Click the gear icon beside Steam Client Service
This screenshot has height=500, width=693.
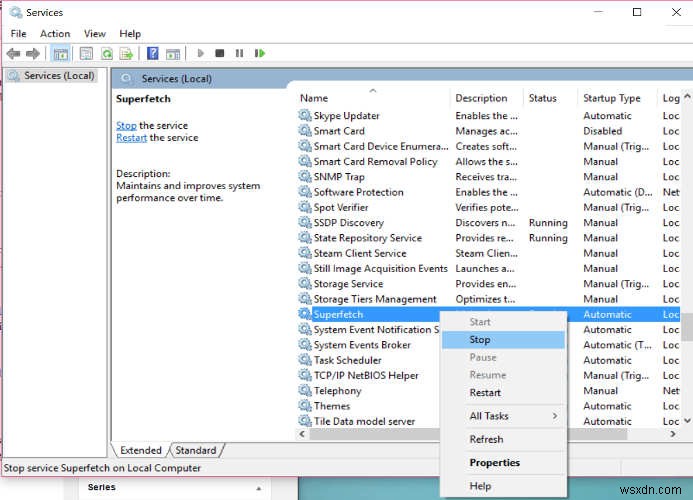[x=305, y=253]
